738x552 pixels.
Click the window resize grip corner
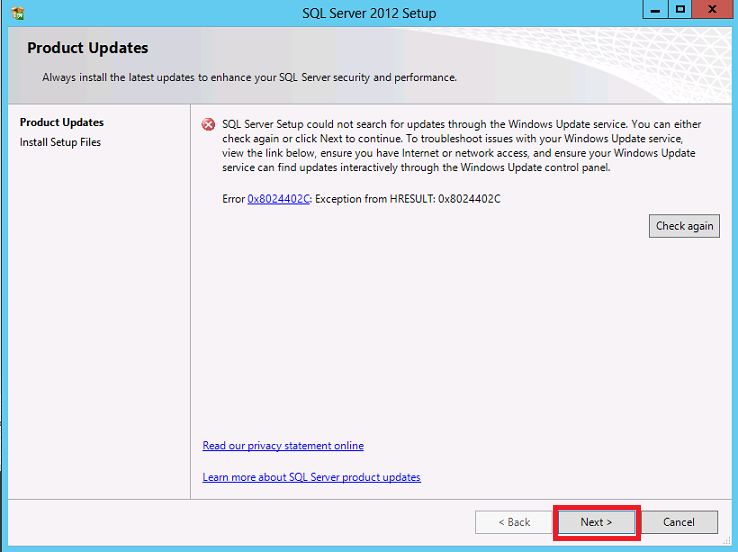click(727, 541)
